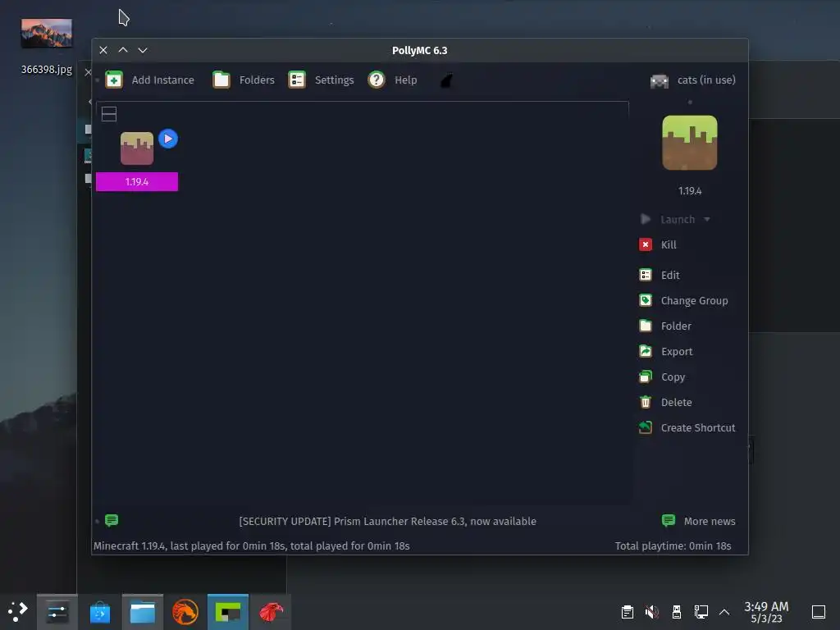This screenshot has width=840, height=630.
Task: Open the Prism Launcher security update news link
Action: (x=387, y=521)
